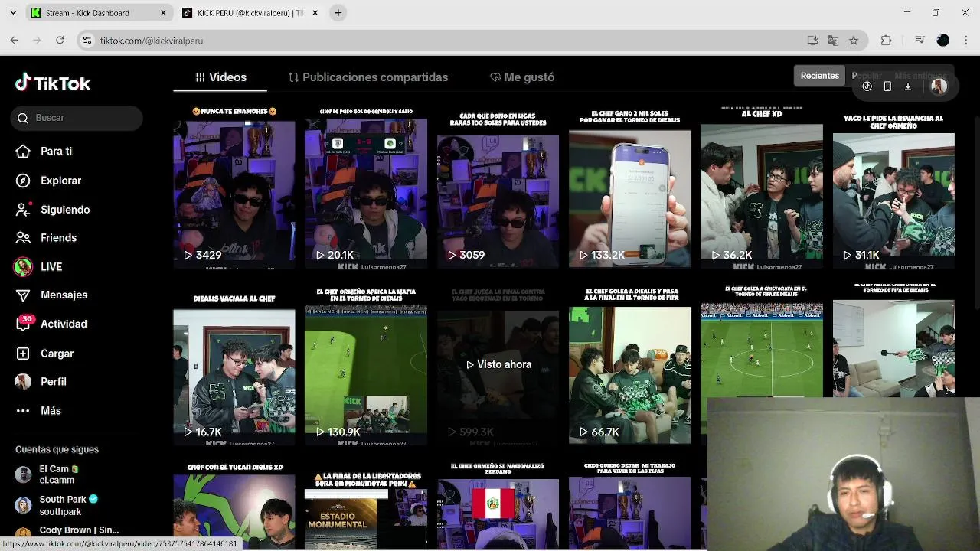The image size is (980, 551).
Task: Open 'Yaco le pide la revancha' video
Action: (893, 187)
